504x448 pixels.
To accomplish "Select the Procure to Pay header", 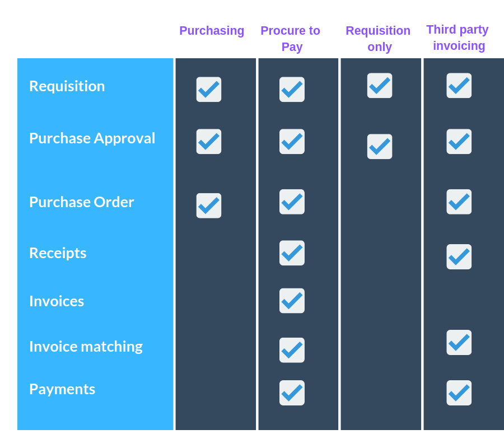I will point(291,39).
